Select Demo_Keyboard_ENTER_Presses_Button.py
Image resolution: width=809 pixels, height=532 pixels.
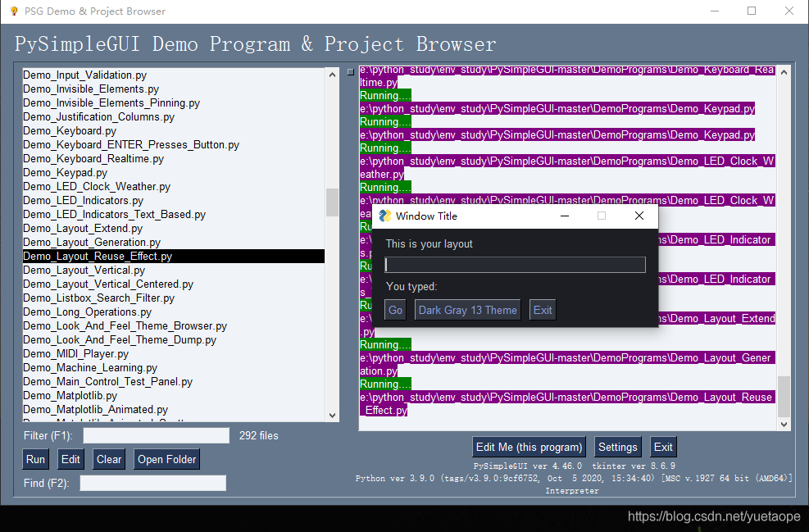click(x=174, y=144)
